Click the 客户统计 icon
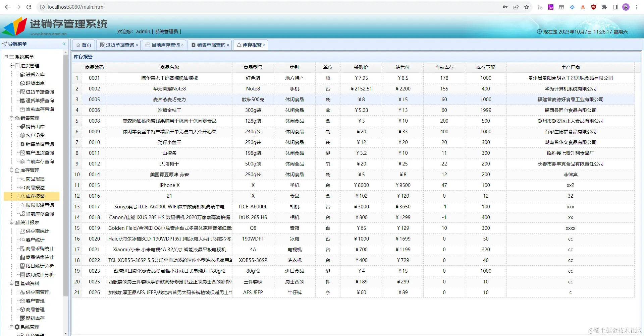Viewport: 644px width, 336px height. pos(22,240)
